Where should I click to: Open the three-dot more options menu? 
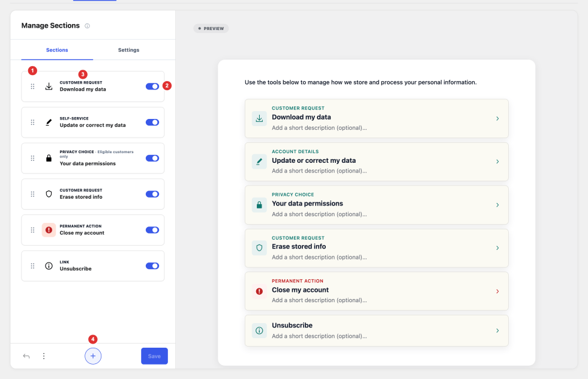tap(44, 356)
